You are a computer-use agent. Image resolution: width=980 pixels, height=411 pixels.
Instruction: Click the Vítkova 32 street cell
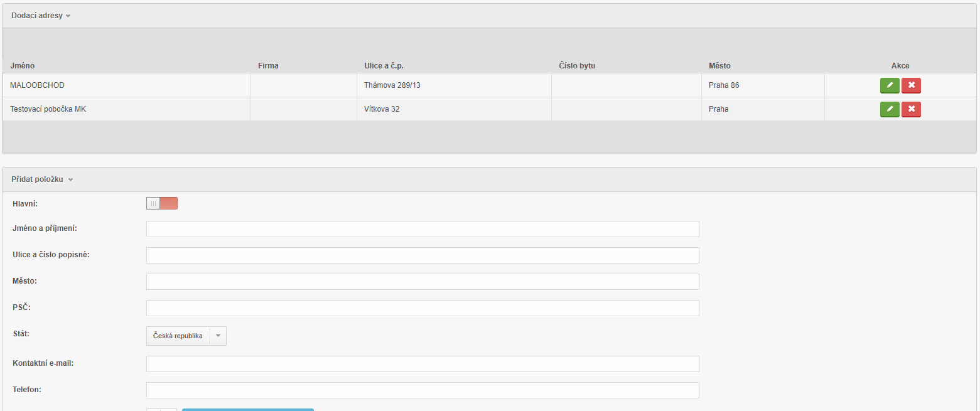click(x=455, y=109)
